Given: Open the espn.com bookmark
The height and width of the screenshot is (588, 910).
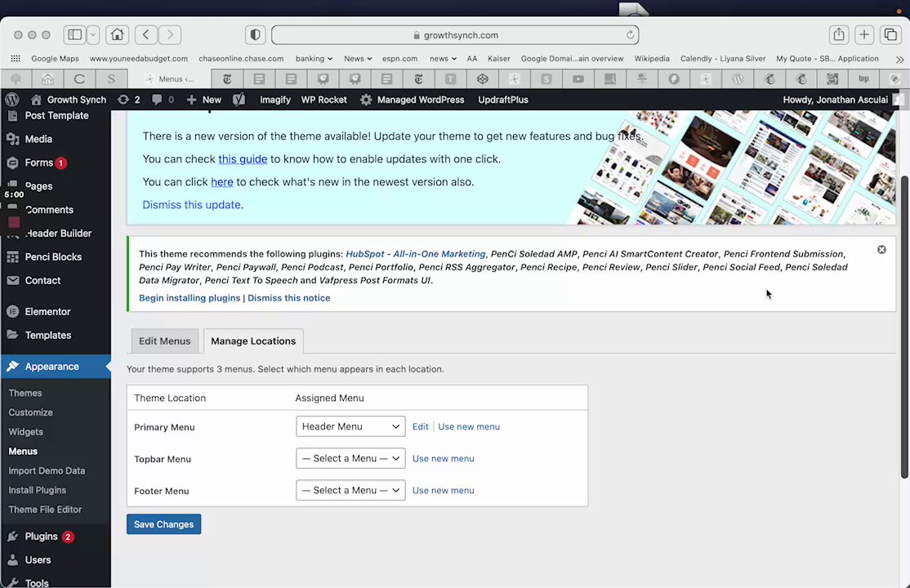Looking at the screenshot, I should click(399, 59).
